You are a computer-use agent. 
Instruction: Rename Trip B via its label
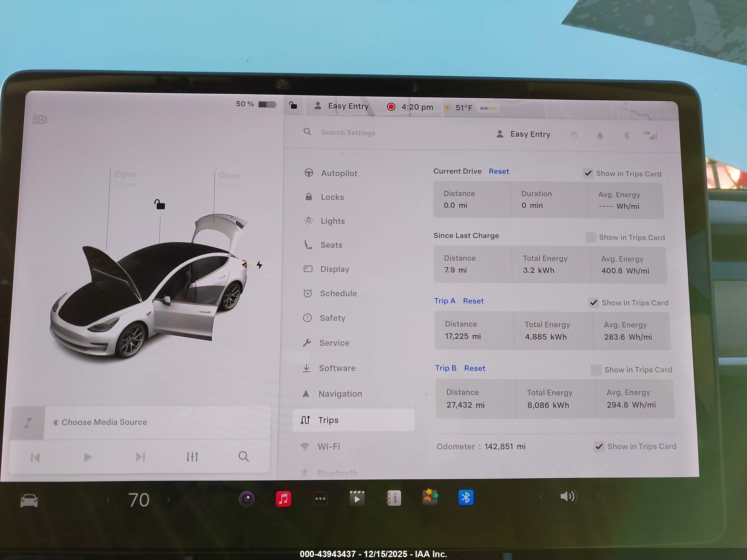pyautogui.click(x=446, y=368)
